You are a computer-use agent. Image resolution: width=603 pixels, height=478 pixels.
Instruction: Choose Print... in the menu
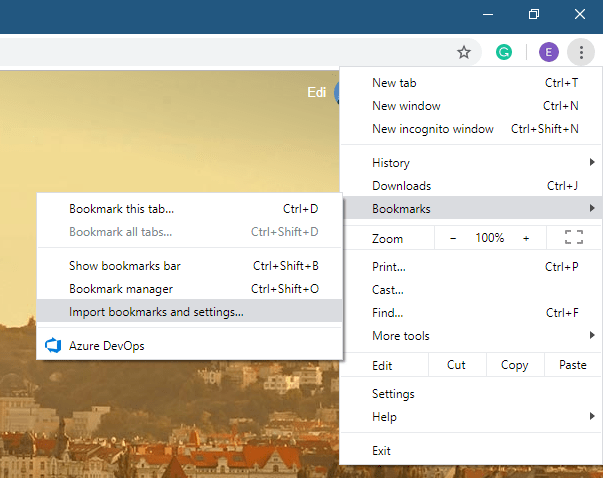tap(471, 266)
